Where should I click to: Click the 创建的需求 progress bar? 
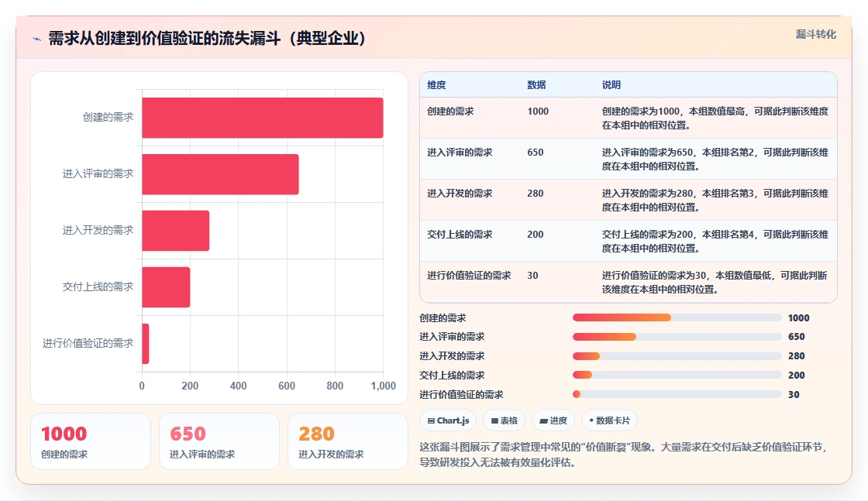[x=677, y=317]
